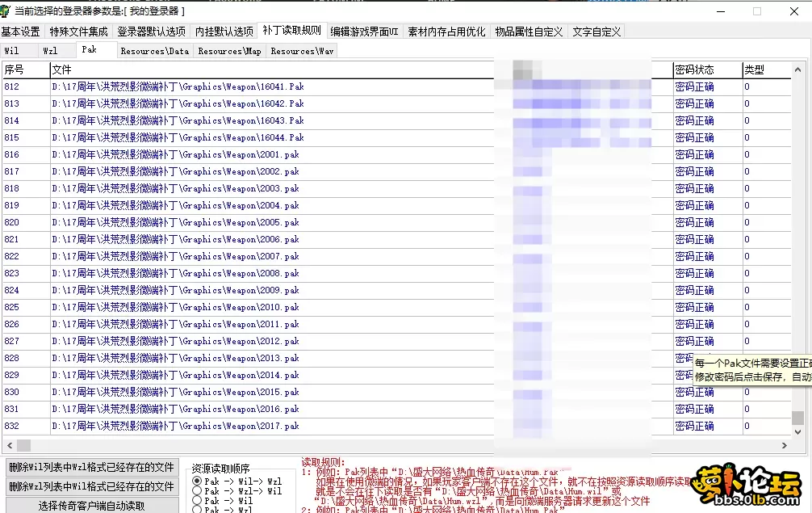The width and height of the screenshot is (812, 513).
Task: Open the 素材内存占用优化 tab
Action: pos(446,32)
